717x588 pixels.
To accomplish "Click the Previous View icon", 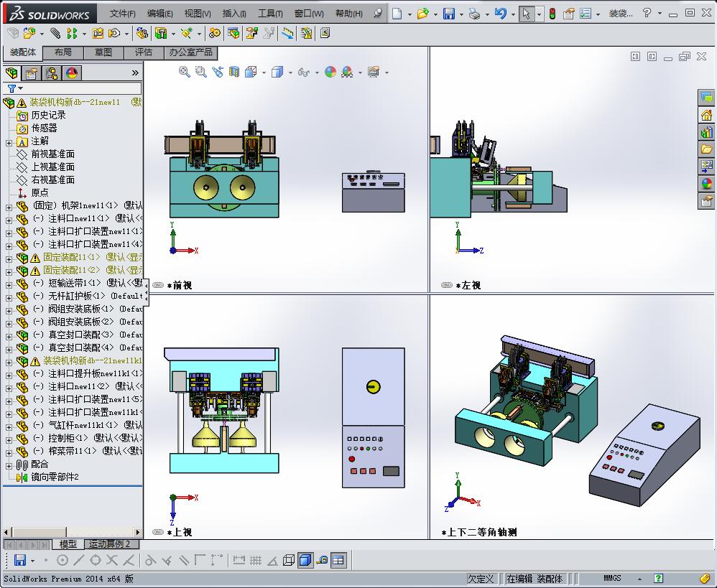I will [x=218, y=72].
